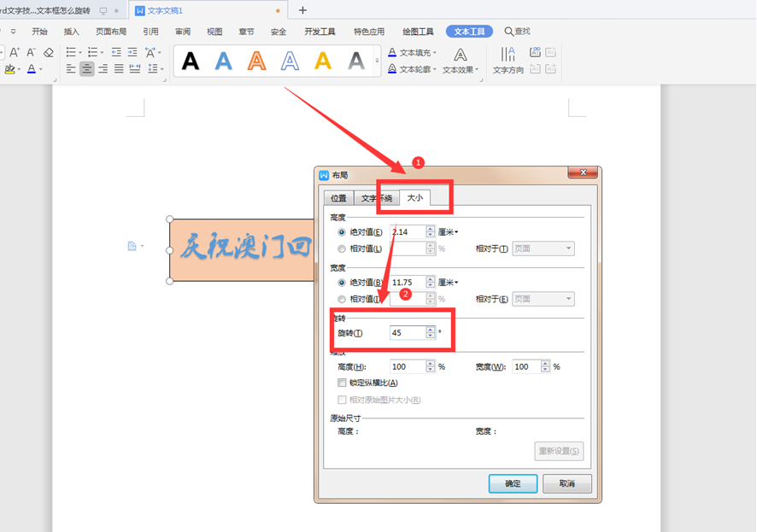Click the Increase Font Size icon
The width and height of the screenshot is (757, 532).
tap(15, 52)
